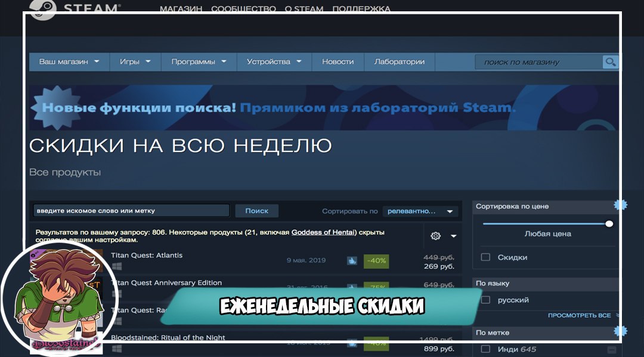Open the МАГАЗИН top menu

(x=181, y=8)
